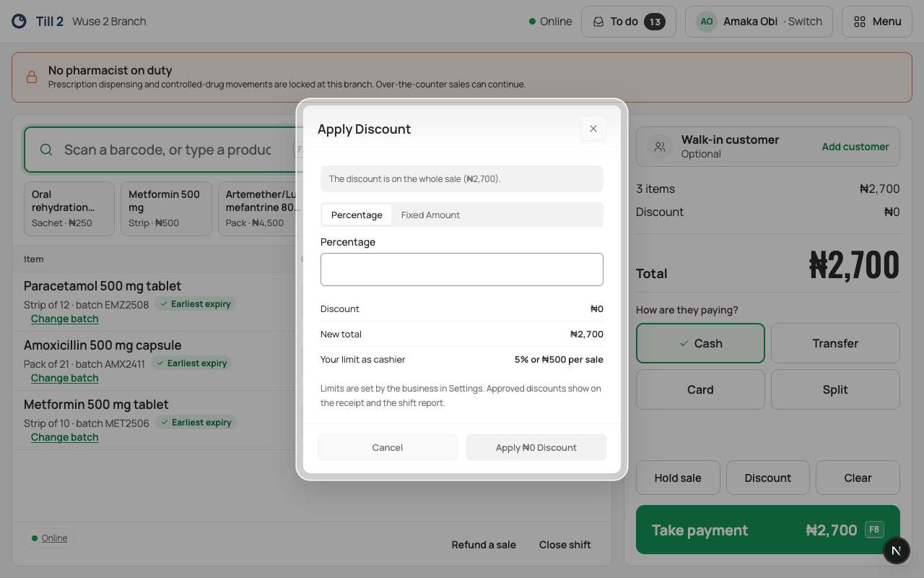Viewport: 924px width, 578px height.
Task: Click the Earliest expiry badge for Metformin
Action: 196,423
